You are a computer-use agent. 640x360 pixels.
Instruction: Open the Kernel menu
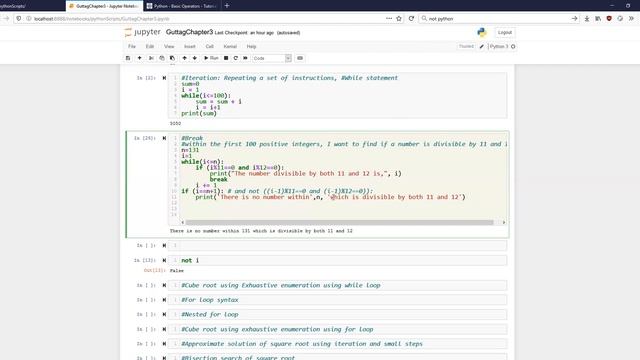tap(230, 47)
